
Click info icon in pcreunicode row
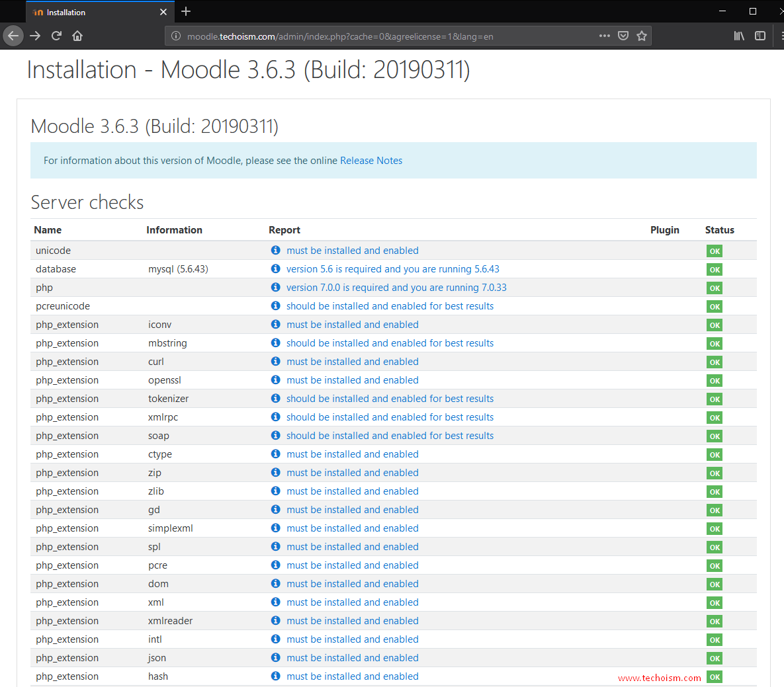point(275,305)
